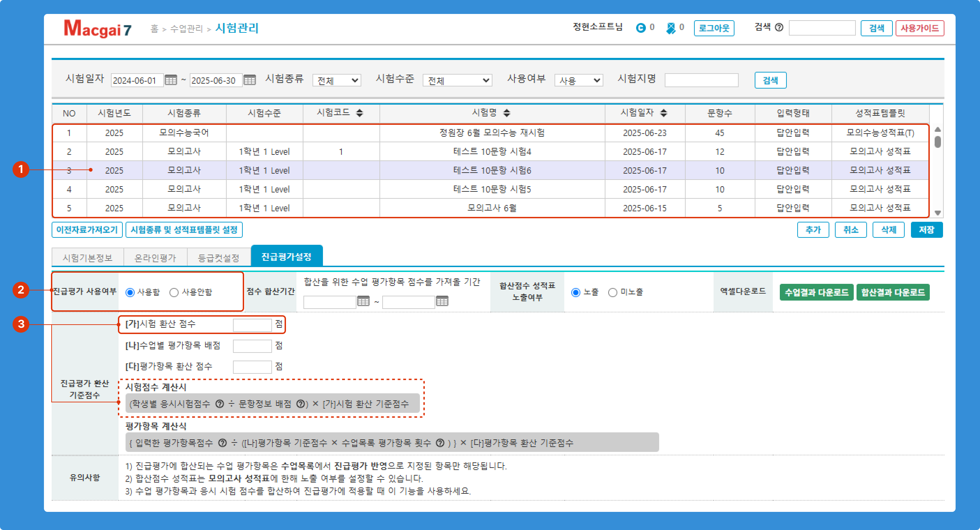Click help icon beside 학생별 응시시험점수
Screen dimensions: 980x530
219,404
